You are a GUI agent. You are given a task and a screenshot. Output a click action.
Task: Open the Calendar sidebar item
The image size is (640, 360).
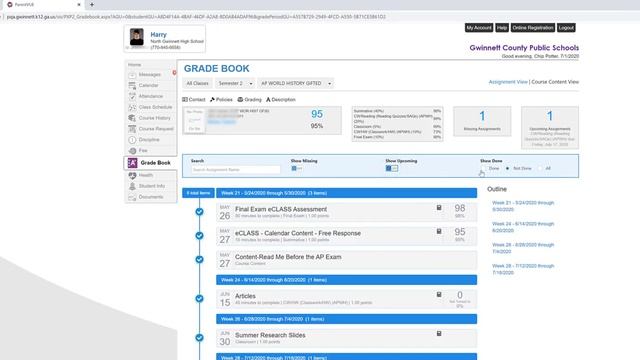(x=148, y=86)
